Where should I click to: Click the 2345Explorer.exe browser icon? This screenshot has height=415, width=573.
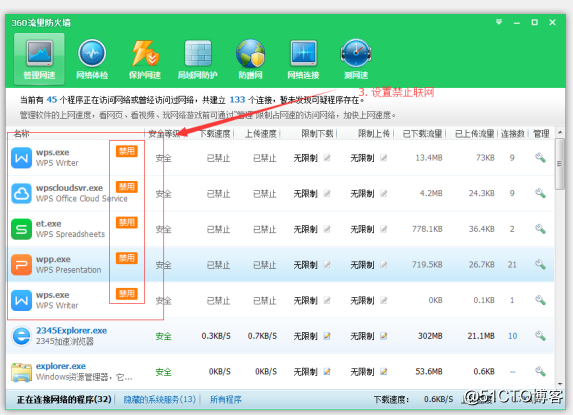coord(21,336)
